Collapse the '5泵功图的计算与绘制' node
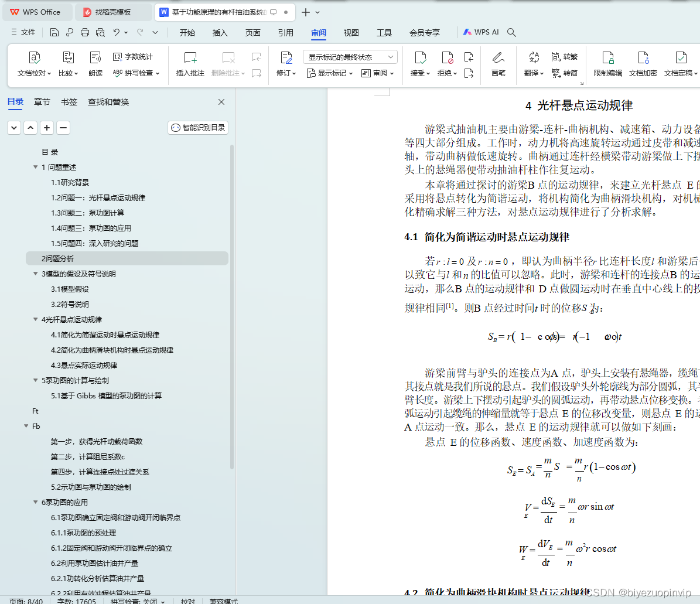This screenshot has height=604, width=700. 35,380
